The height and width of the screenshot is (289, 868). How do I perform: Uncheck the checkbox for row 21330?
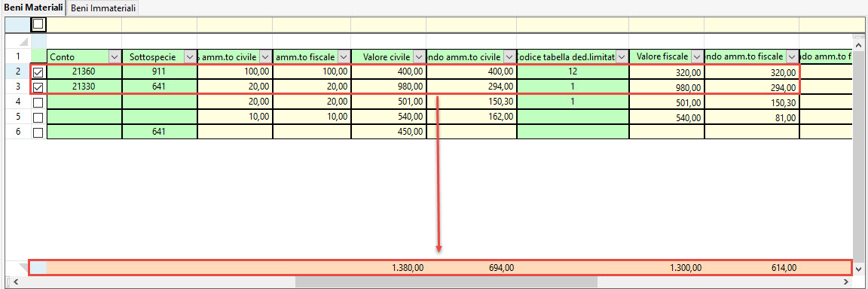(x=38, y=87)
